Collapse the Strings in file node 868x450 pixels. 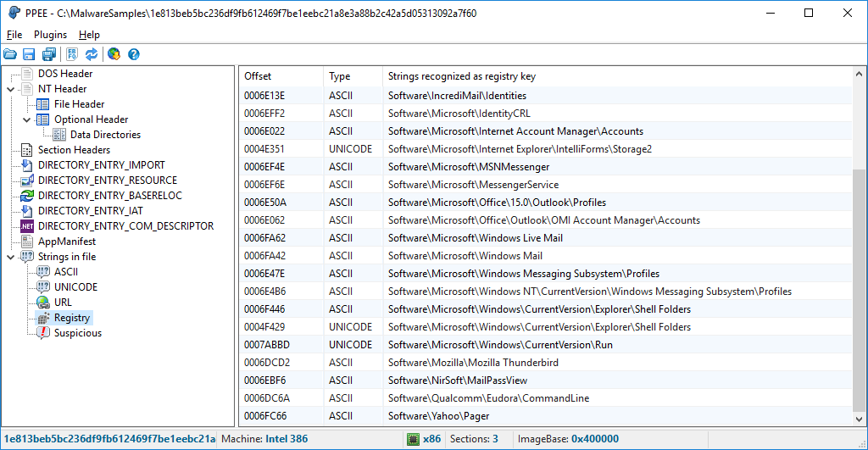click(x=10, y=257)
